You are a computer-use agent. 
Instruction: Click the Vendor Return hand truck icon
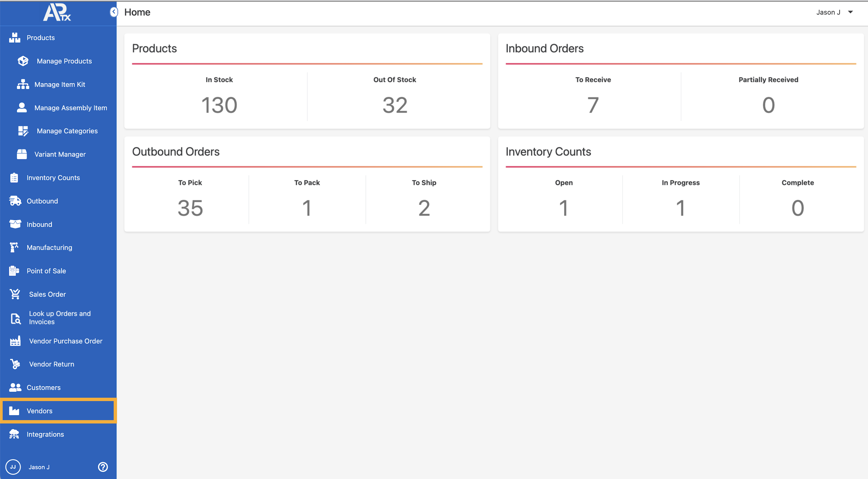point(15,364)
